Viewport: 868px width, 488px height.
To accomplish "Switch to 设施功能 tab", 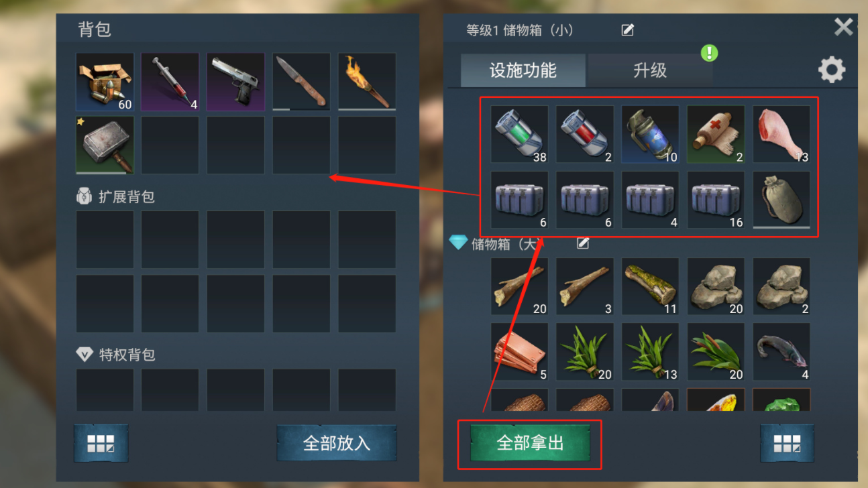I will pos(523,70).
